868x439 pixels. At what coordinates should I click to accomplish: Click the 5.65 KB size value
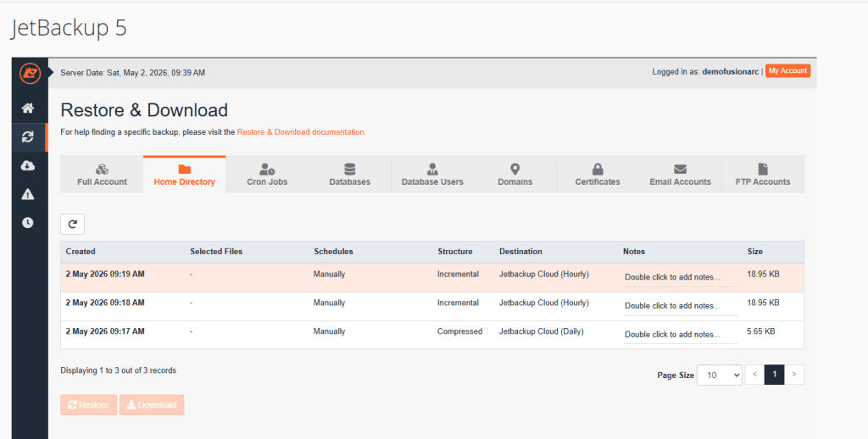pos(761,331)
